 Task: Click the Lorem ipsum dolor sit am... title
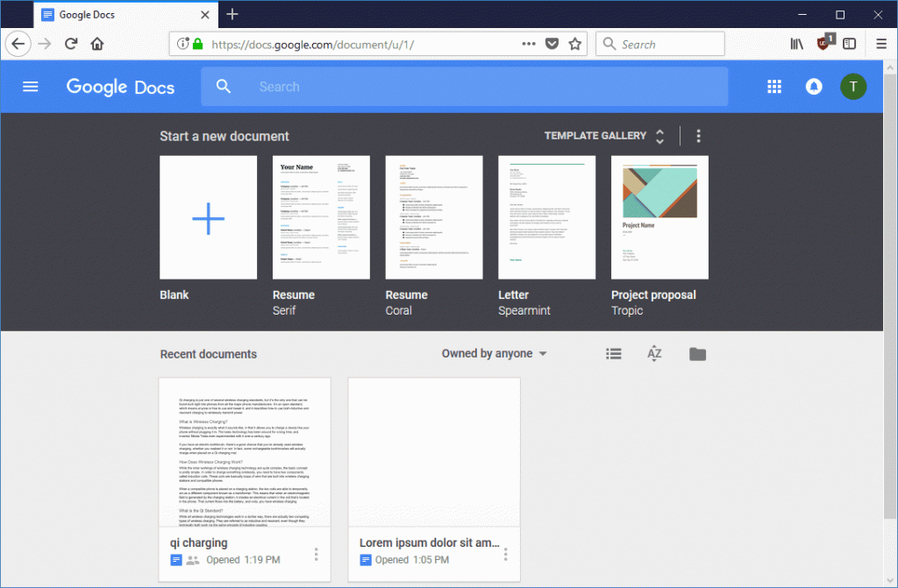point(430,542)
